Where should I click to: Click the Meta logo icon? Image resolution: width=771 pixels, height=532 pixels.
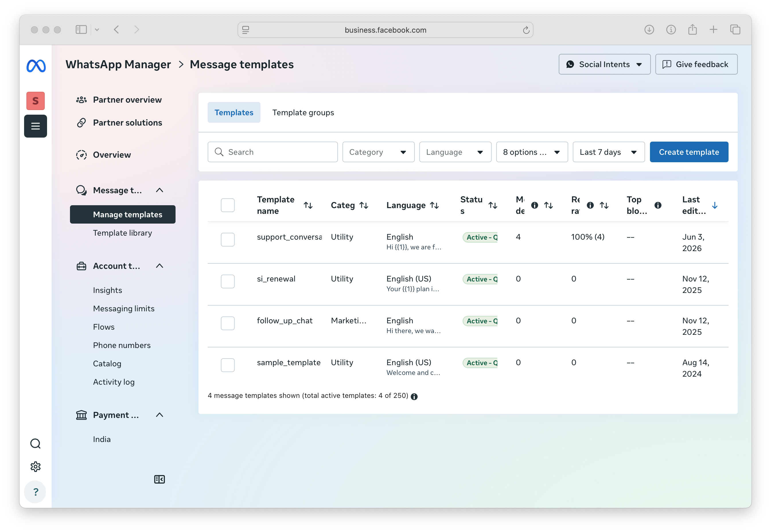click(36, 66)
